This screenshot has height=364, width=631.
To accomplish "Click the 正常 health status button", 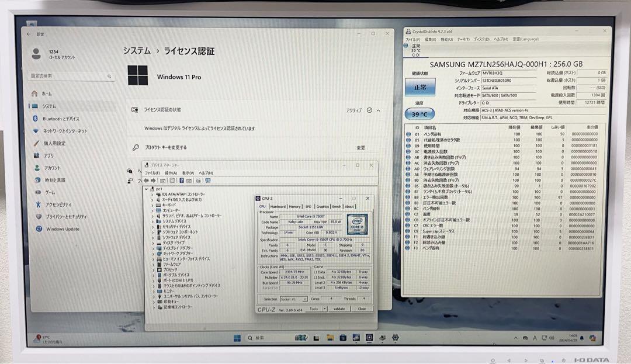I will point(419,87).
